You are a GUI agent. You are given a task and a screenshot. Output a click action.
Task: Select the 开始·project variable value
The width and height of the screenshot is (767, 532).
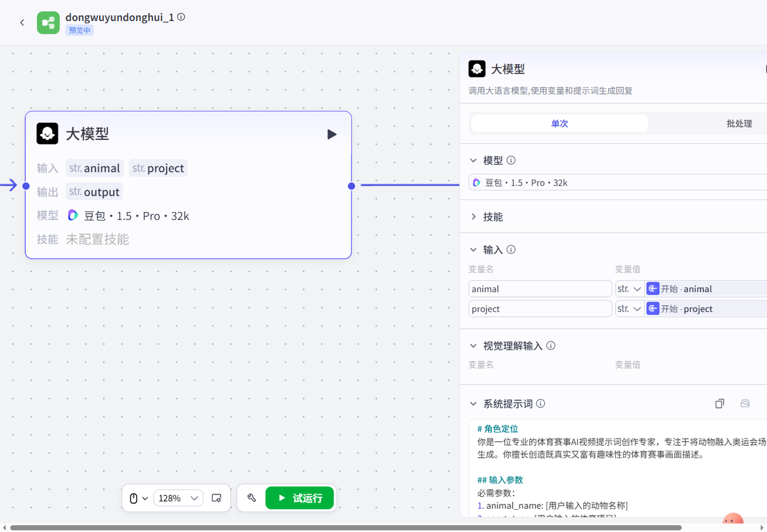[706, 309]
